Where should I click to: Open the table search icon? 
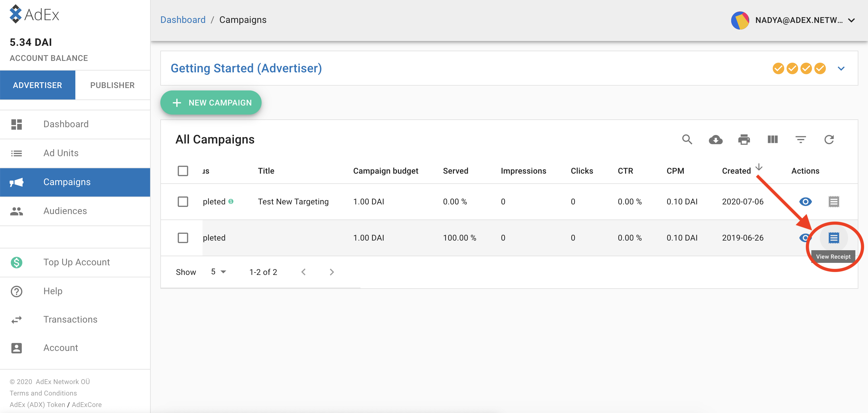pyautogui.click(x=687, y=139)
